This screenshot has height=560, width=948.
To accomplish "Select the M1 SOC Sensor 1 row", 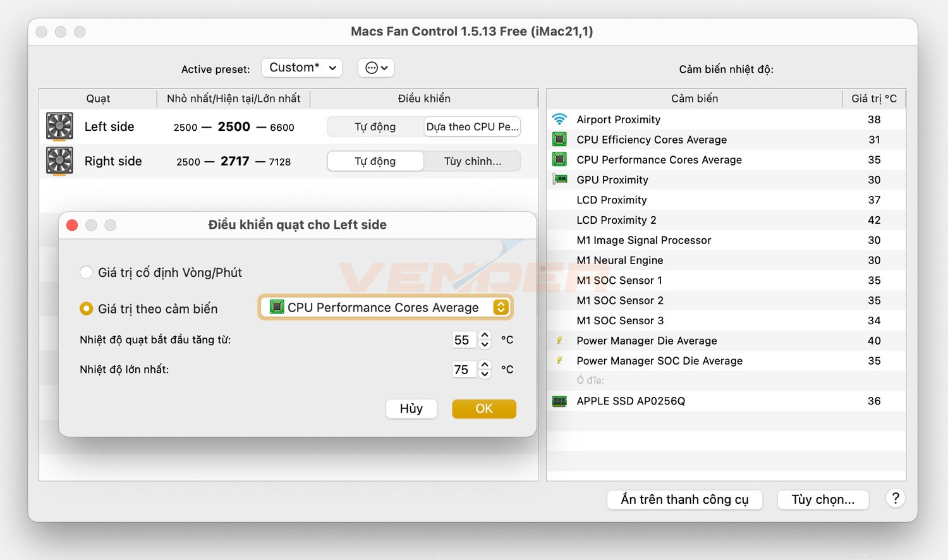I will pyautogui.click(x=726, y=281).
